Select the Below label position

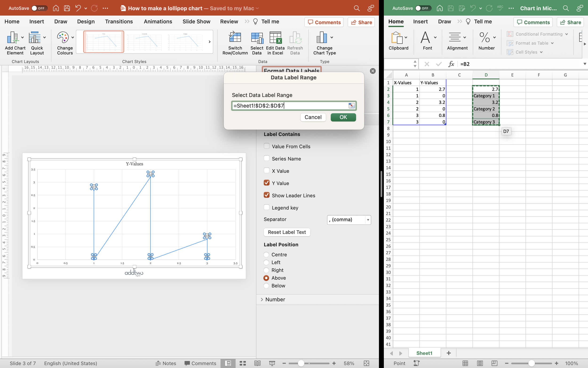(266, 286)
